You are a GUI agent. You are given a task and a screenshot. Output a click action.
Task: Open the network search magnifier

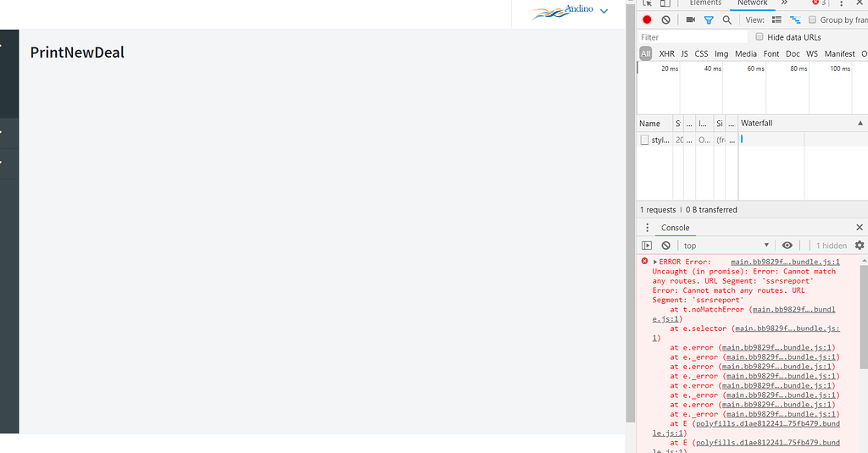pyautogui.click(x=726, y=20)
